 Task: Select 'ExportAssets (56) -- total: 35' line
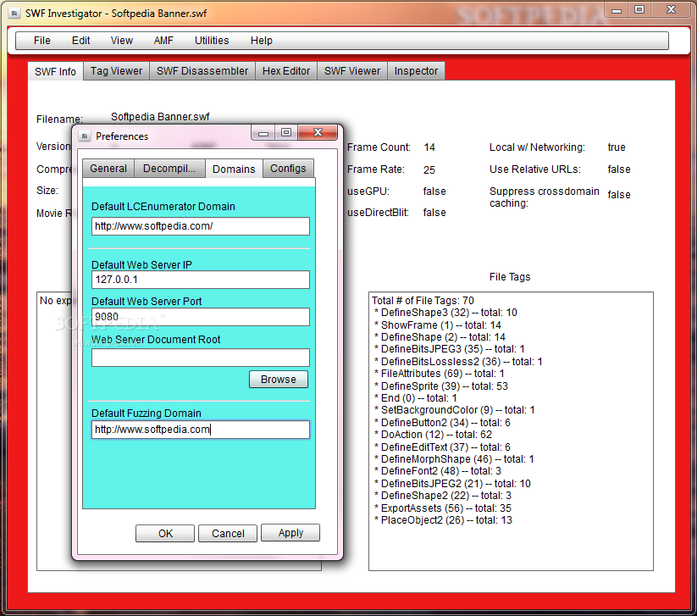(x=443, y=508)
